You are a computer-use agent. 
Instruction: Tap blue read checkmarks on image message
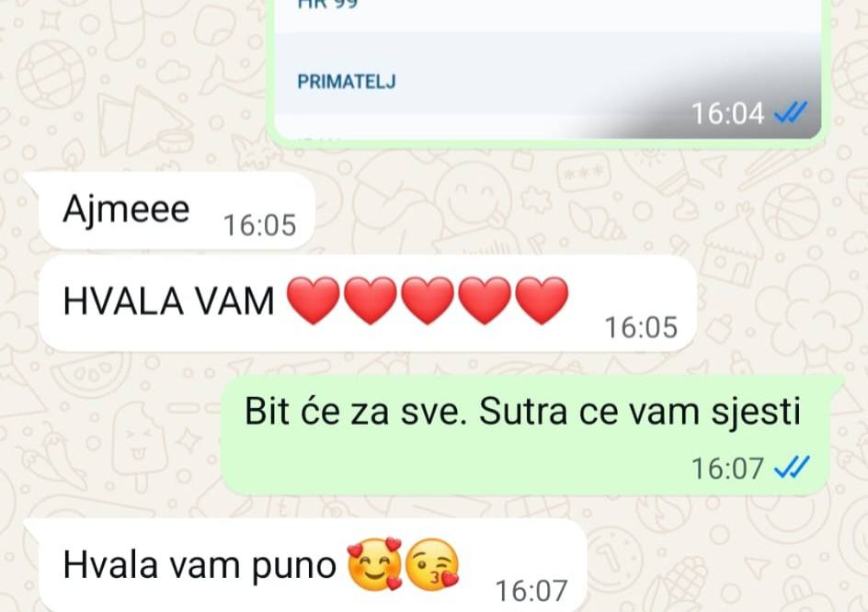[x=791, y=113]
